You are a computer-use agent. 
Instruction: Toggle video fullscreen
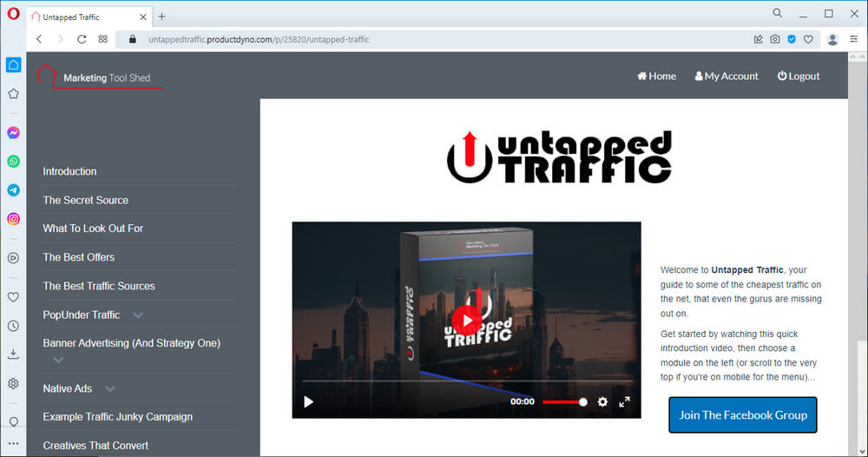tap(624, 402)
